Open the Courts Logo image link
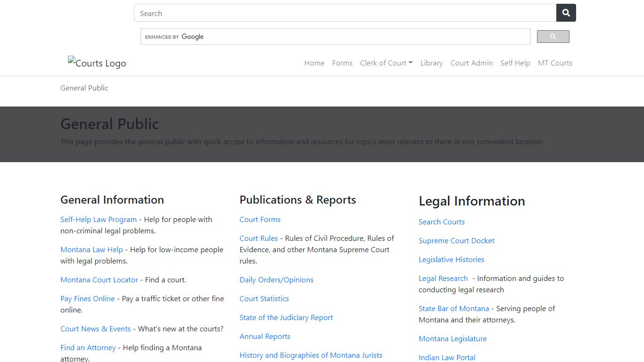 97,63
